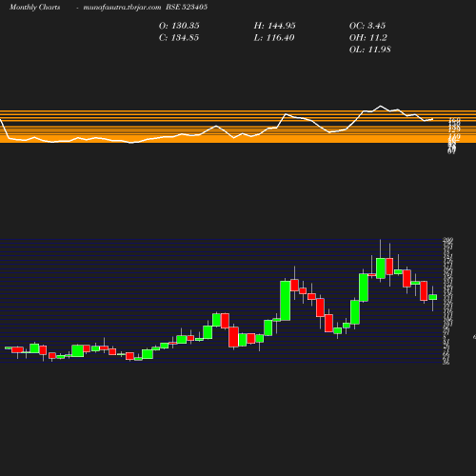Image resolution: width=476 pixels, height=476 pixels.
Task: Click the 'OH: 11.2' value
Action: point(368,37)
